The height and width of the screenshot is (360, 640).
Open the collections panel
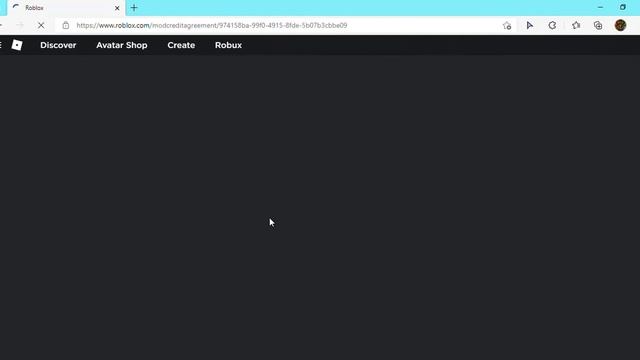click(598, 25)
